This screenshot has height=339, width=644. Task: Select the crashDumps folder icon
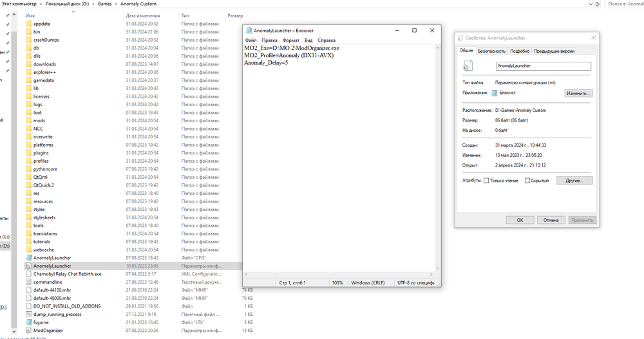coord(29,40)
